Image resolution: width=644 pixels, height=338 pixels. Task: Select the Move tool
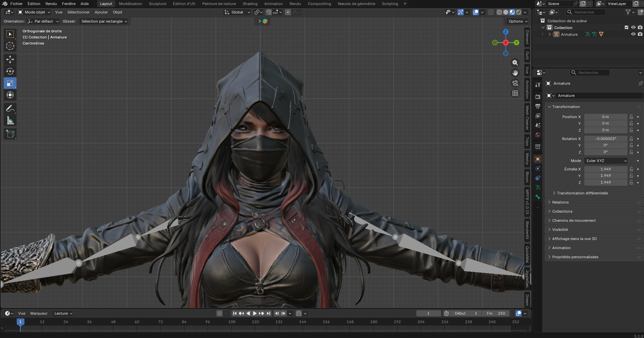click(x=10, y=59)
